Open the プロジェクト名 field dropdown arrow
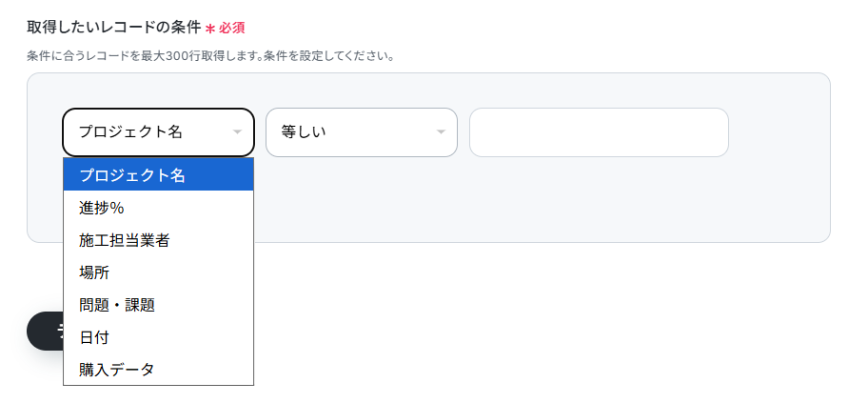Image resolution: width=868 pixels, height=403 pixels. pos(237,132)
